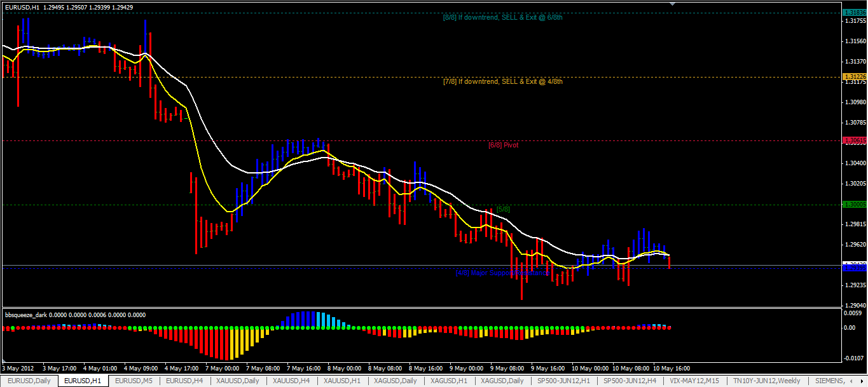Viewport: 868px width, 387px height.
Task: Open the XAGUSD,H1 chart tab
Action: point(448,381)
